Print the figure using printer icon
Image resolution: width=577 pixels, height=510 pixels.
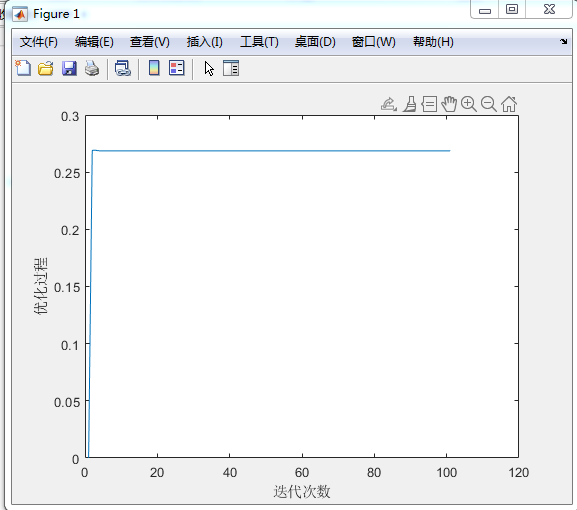(92, 68)
